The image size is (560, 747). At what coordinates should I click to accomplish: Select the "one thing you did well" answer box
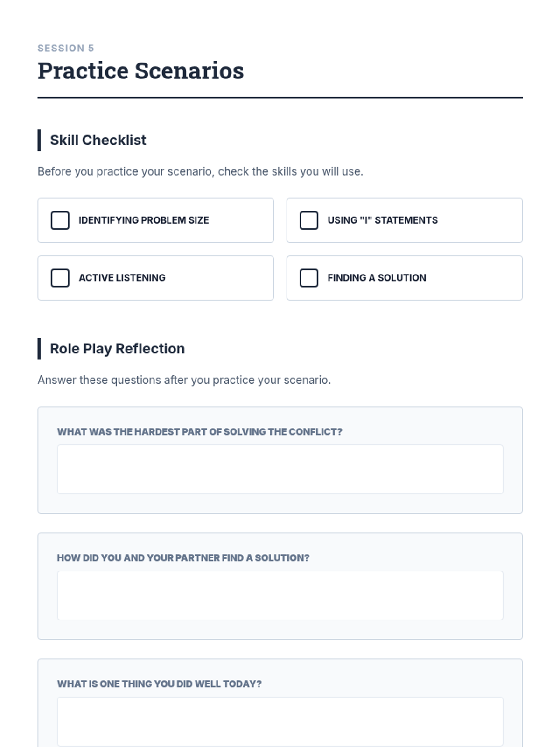(x=280, y=721)
